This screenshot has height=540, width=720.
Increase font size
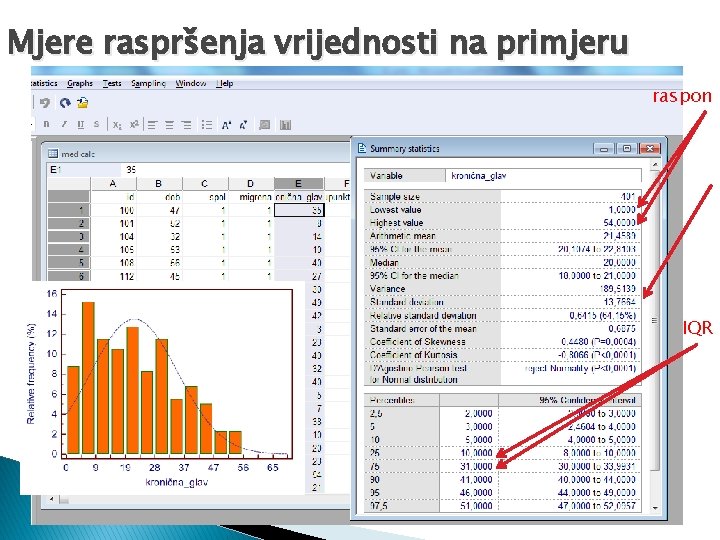(x=226, y=125)
